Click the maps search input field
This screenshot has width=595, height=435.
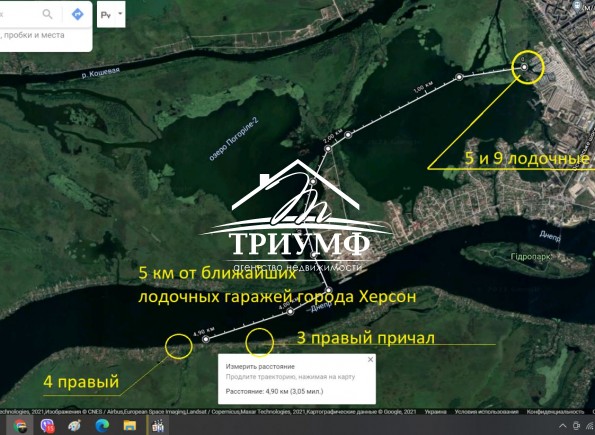(19, 14)
